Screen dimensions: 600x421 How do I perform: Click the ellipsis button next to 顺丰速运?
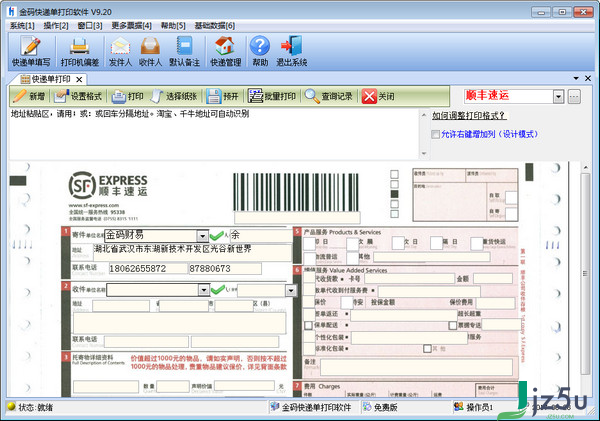pyautogui.click(x=574, y=96)
